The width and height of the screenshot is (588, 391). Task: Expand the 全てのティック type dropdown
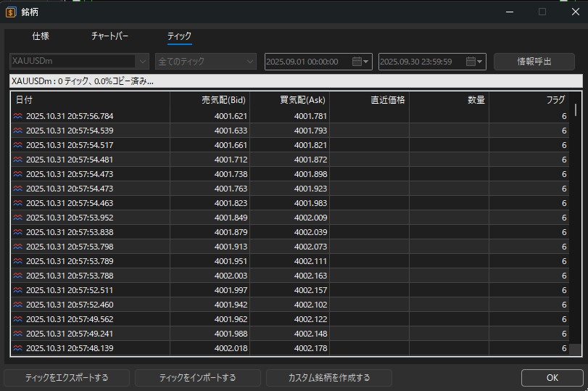(x=249, y=62)
